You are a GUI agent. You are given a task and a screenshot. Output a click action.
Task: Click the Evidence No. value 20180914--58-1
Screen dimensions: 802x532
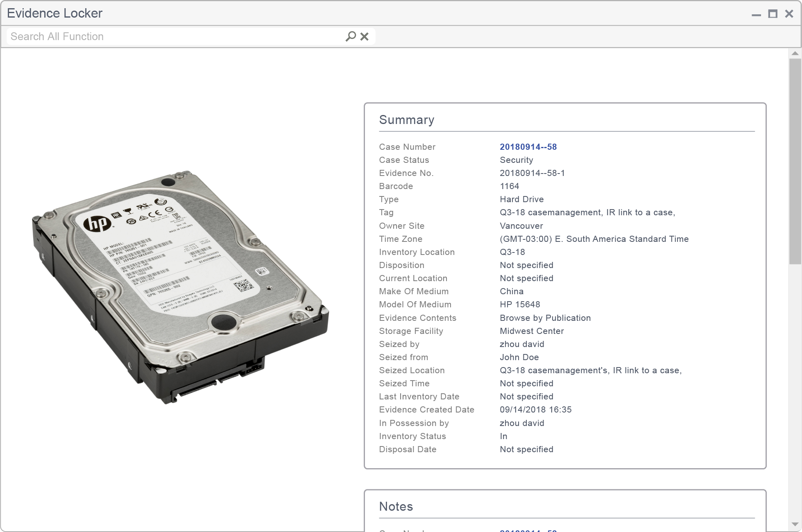click(532, 173)
